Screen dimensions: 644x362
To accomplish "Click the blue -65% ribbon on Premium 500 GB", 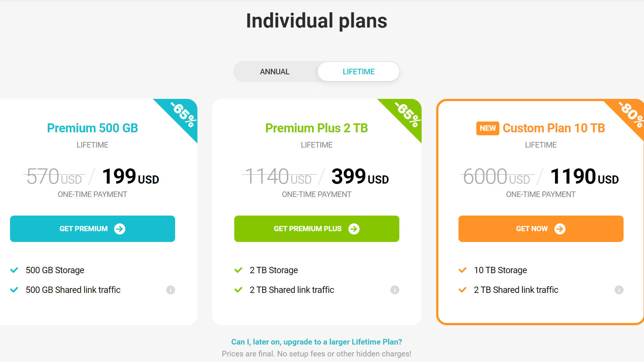I will pyautogui.click(x=183, y=115).
